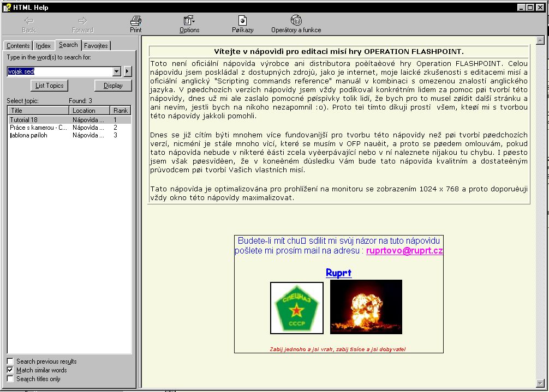Enable Search titles only checkbox
Screen dimensions: 549x392
point(10,379)
